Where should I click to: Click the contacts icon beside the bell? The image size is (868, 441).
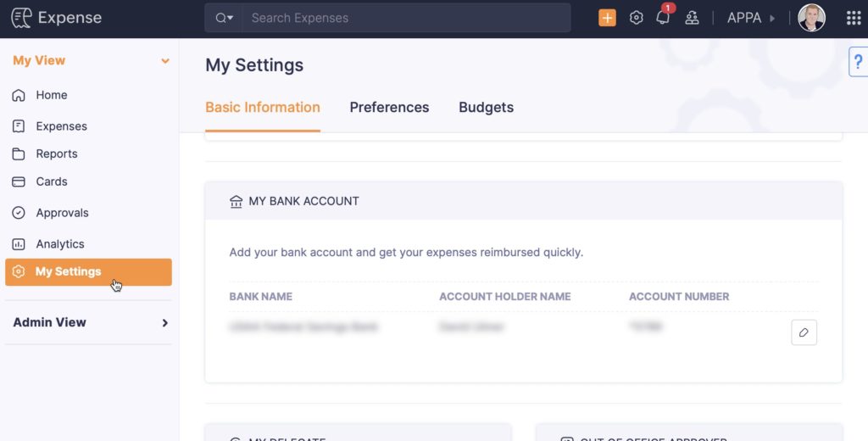[692, 18]
